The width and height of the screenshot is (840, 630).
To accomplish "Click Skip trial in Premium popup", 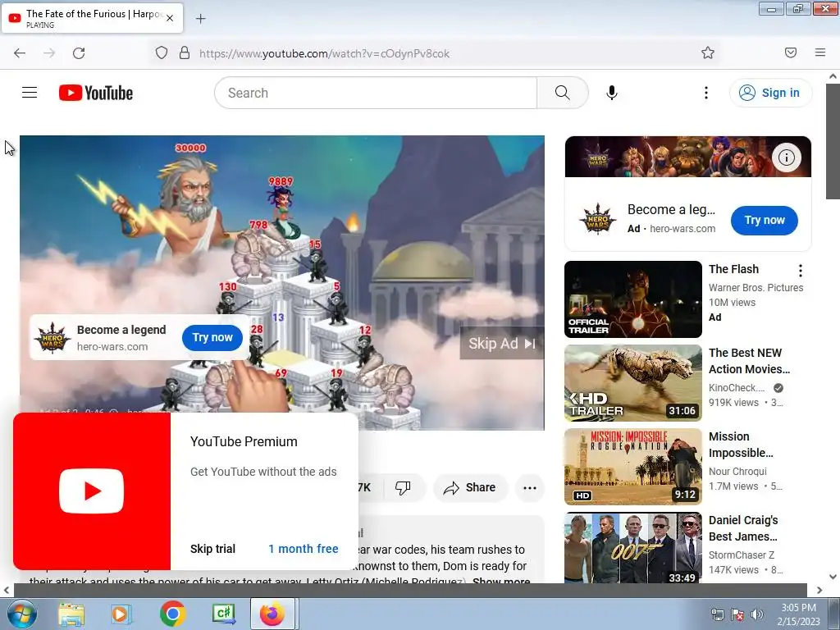I will (212, 549).
